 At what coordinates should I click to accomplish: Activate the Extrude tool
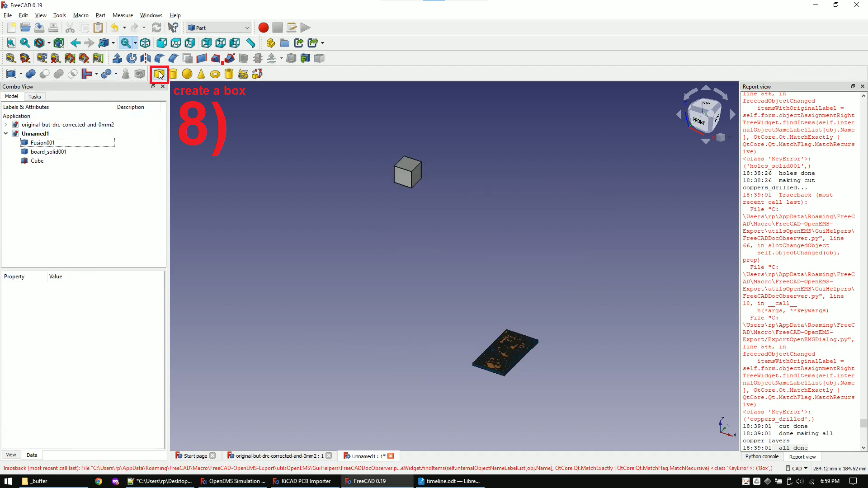pyautogui.click(x=117, y=58)
